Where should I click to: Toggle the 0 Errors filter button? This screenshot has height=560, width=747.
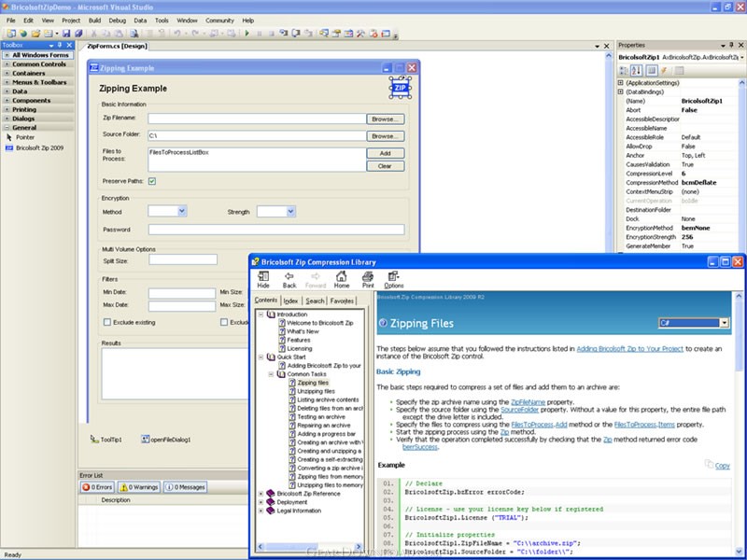pos(97,487)
